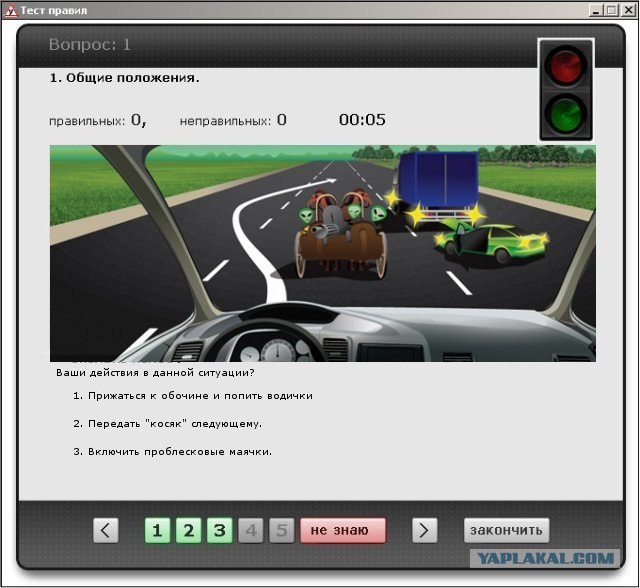Click the greyed-out question 5 button

[x=282, y=530]
